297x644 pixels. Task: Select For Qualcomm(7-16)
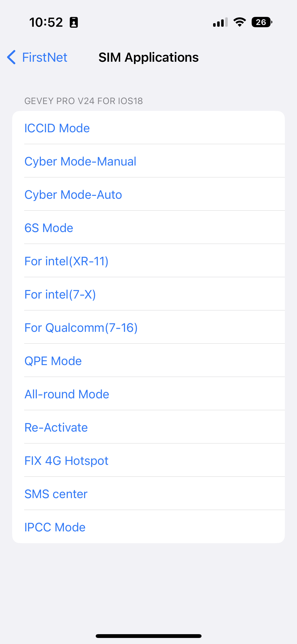click(81, 328)
